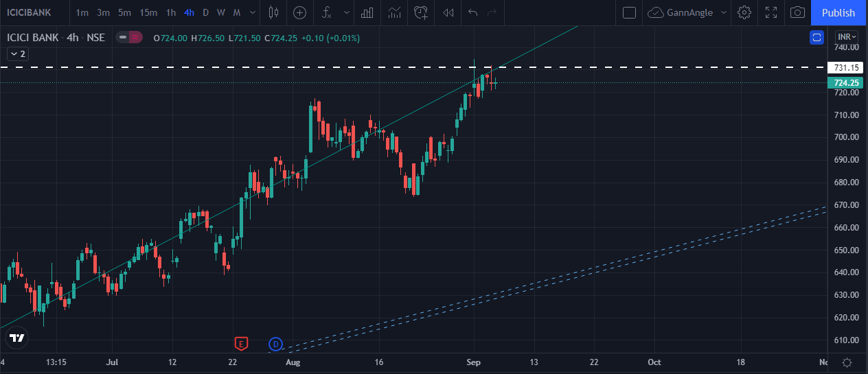Open the financials bar chart icon
This screenshot has height=374, width=868.
click(x=367, y=12)
